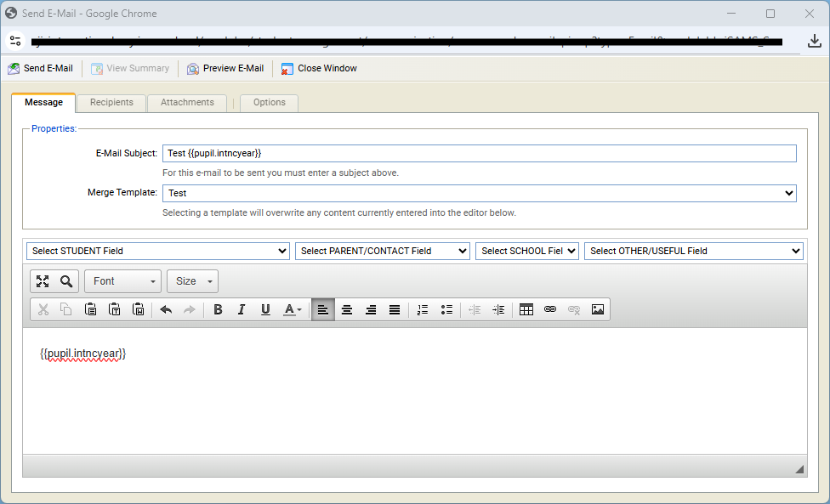The image size is (830, 504).
Task: Open the text color picker
Action: pyautogui.click(x=293, y=310)
